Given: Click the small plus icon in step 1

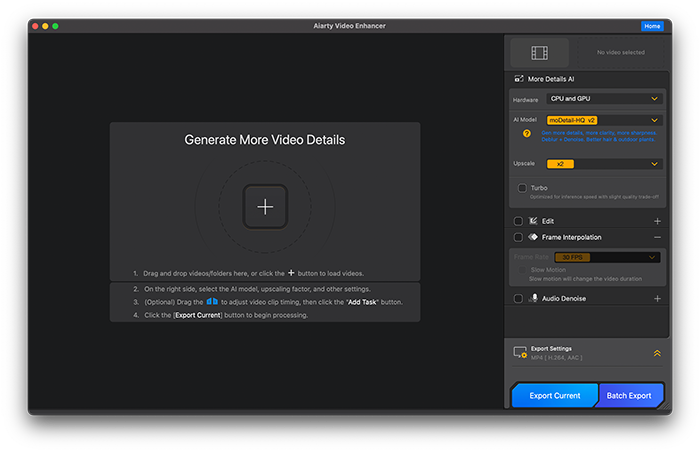Looking at the screenshot, I should click(291, 272).
